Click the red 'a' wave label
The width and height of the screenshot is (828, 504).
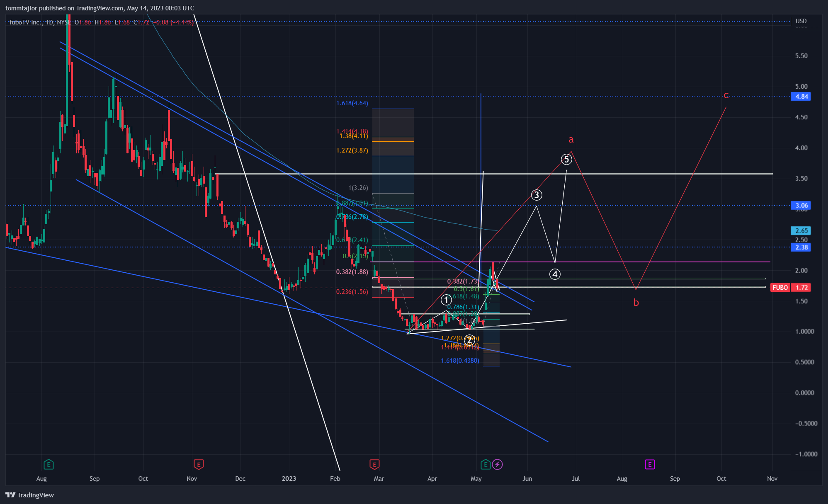[571, 140]
